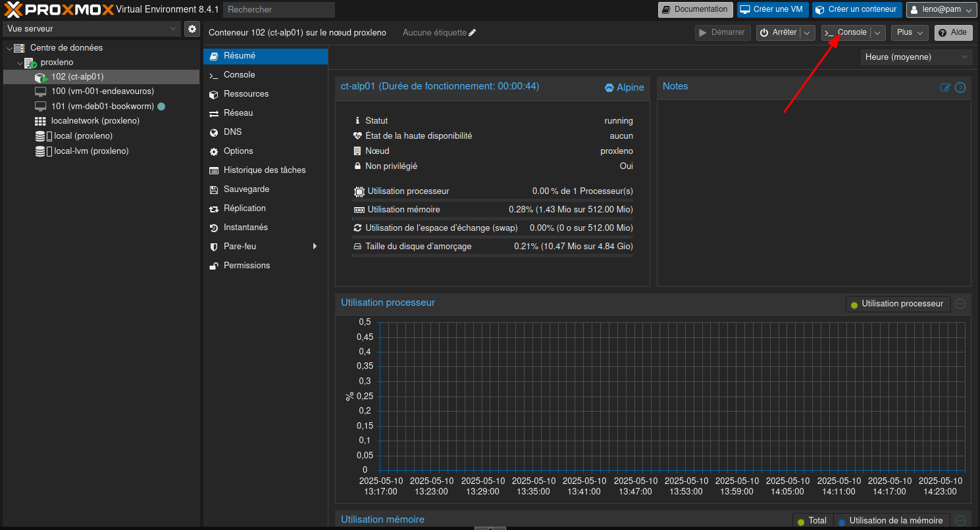Toggle Utilisation de la mémoire legend series
Image resolution: width=980 pixels, height=530 pixels.
click(x=891, y=521)
